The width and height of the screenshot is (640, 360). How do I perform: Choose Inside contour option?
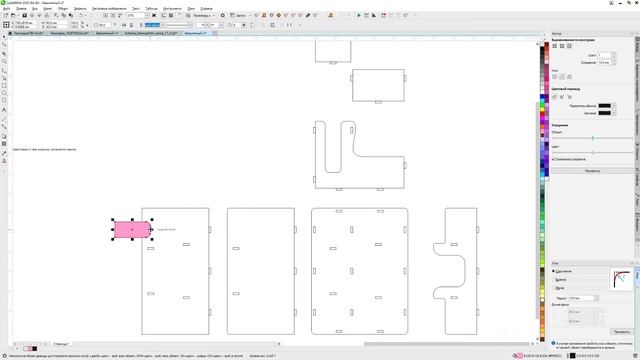(562, 46)
